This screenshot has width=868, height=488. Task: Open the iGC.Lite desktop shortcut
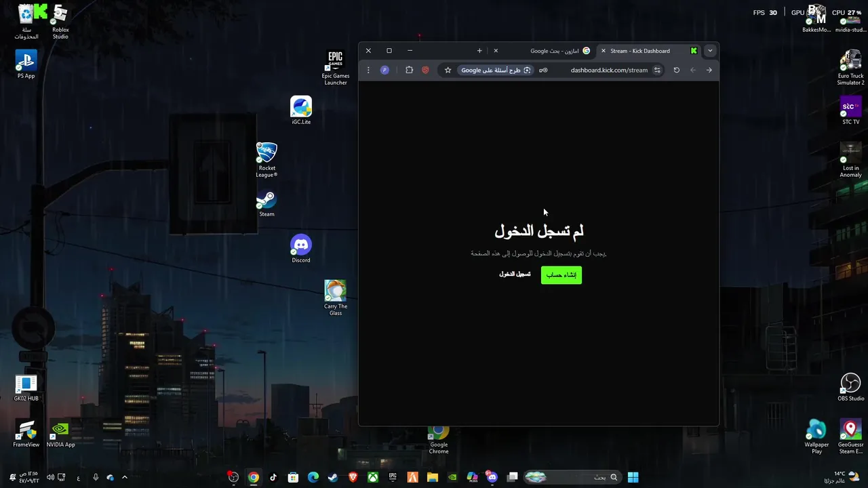coord(301,110)
